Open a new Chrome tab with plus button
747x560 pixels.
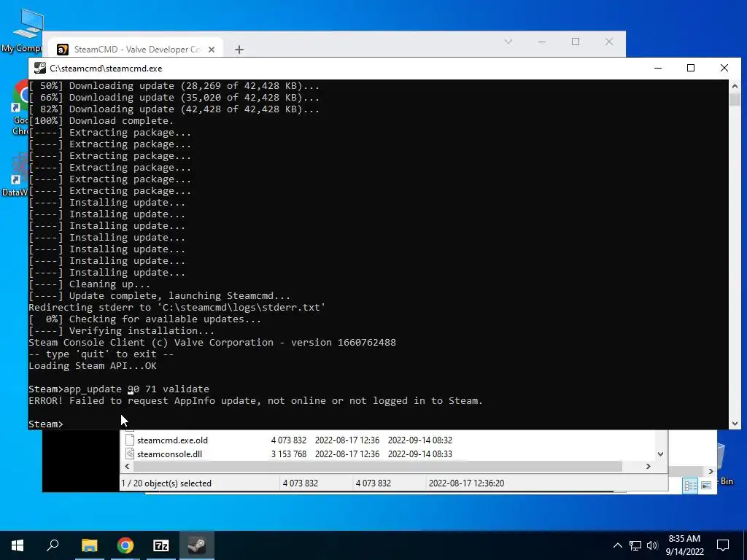239,50
